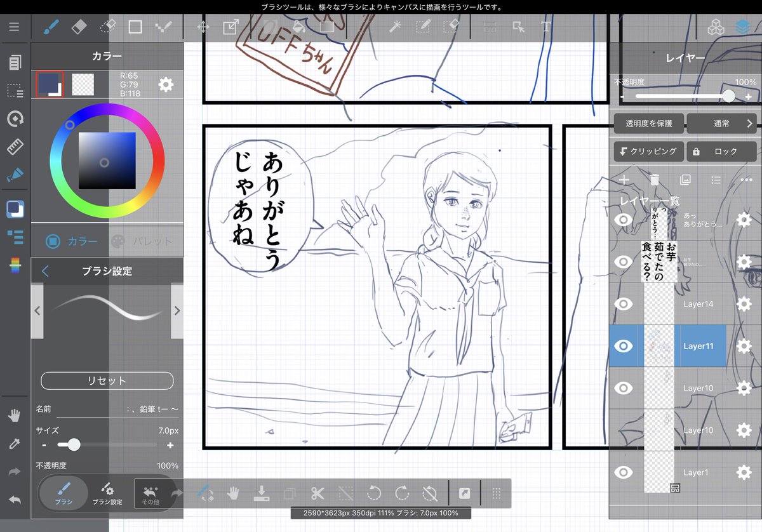Toggle brush/eraser switch in bottom bar
The width and height of the screenshot is (762, 532).
pos(205,493)
